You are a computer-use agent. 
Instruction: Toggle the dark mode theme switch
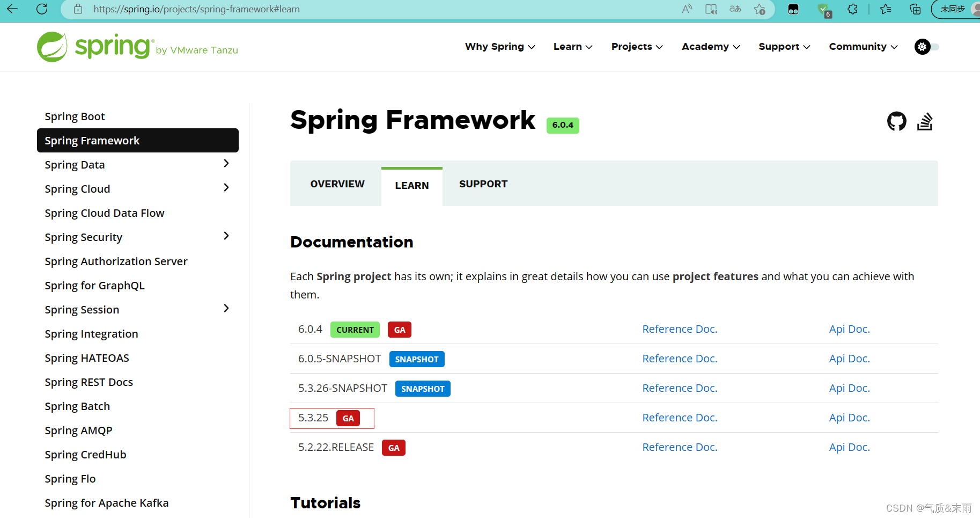[927, 47]
